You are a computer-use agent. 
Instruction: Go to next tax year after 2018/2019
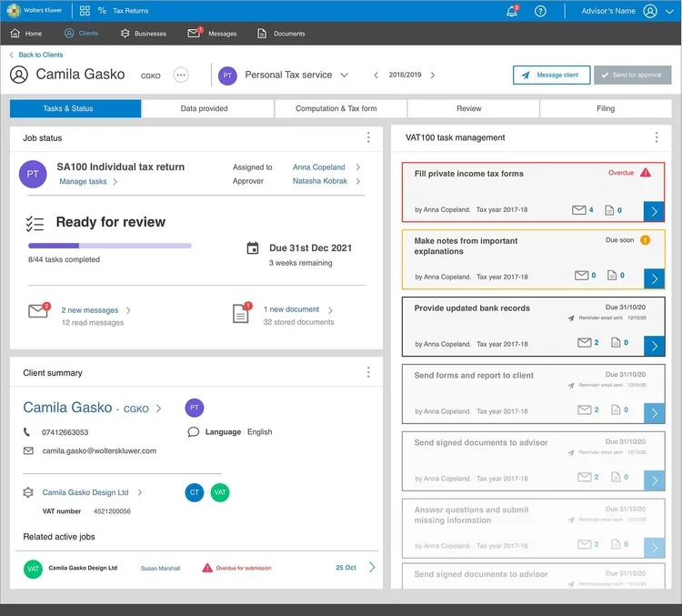(432, 75)
